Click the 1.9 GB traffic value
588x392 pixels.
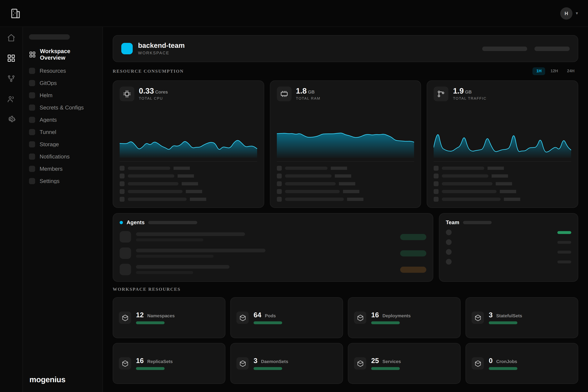(462, 91)
